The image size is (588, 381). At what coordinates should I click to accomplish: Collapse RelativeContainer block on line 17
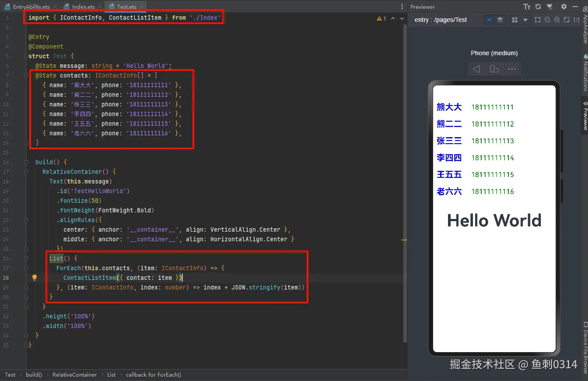click(26, 172)
